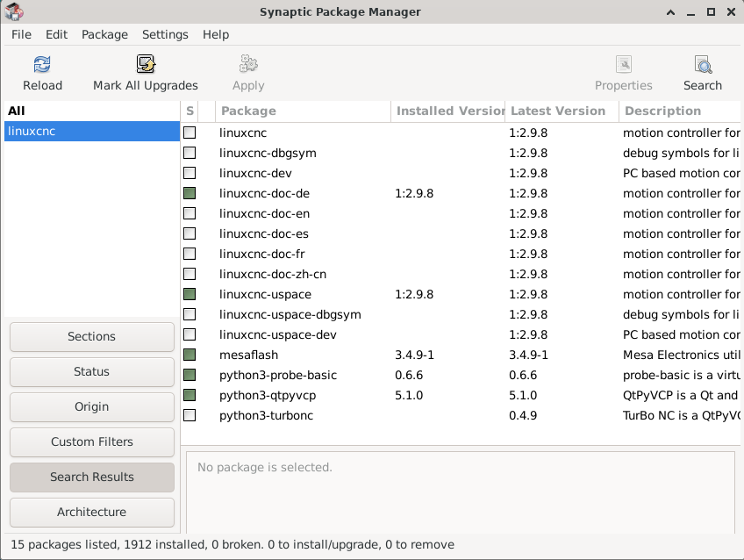Select the linuxcnc search result entry

click(x=91, y=131)
